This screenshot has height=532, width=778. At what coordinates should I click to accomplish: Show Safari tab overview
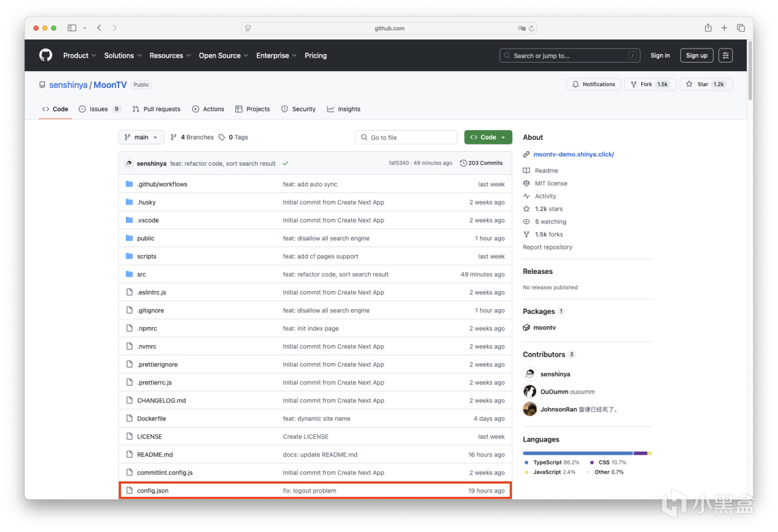pyautogui.click(x=741, y=28)
